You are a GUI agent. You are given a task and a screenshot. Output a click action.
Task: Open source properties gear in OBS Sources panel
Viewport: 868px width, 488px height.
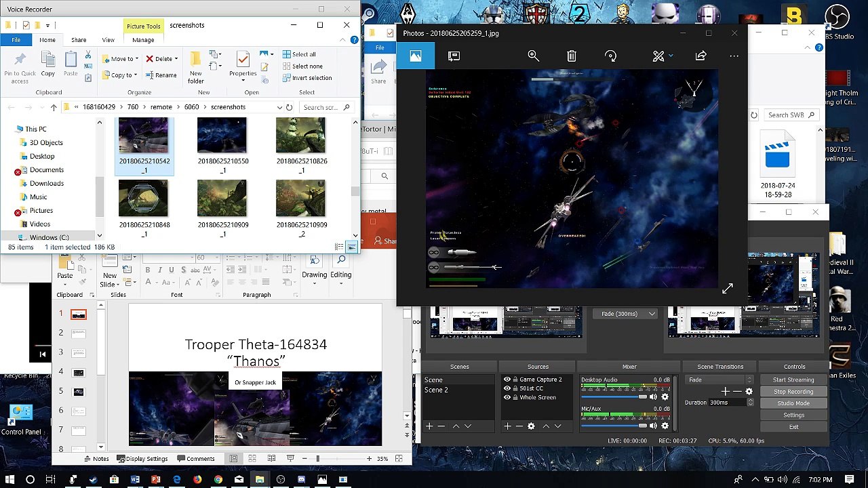pos(531,426)
